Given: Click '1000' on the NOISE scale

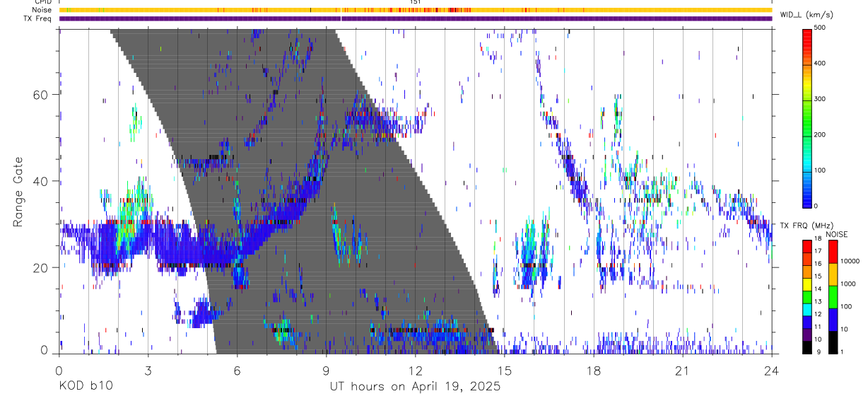Looking at the screenshot, I should [848, 284].
